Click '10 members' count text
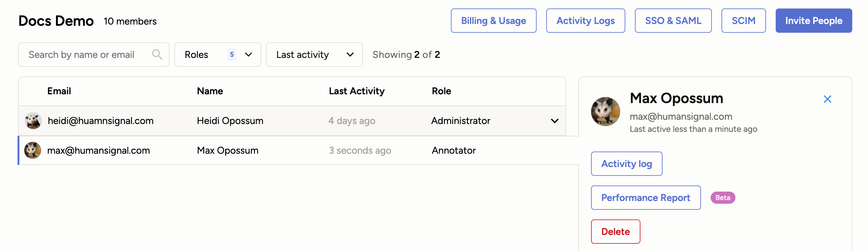Screen dimensions: 868x251 [x=130, y=21]
